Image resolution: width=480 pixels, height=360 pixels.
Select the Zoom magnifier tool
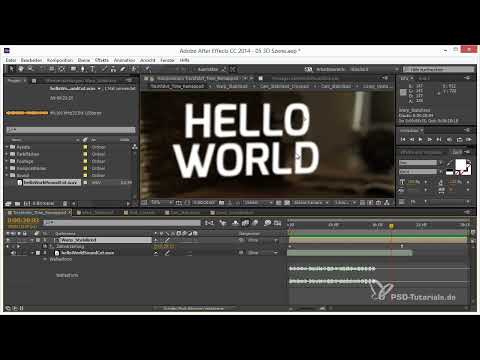(x=30, y=69)
